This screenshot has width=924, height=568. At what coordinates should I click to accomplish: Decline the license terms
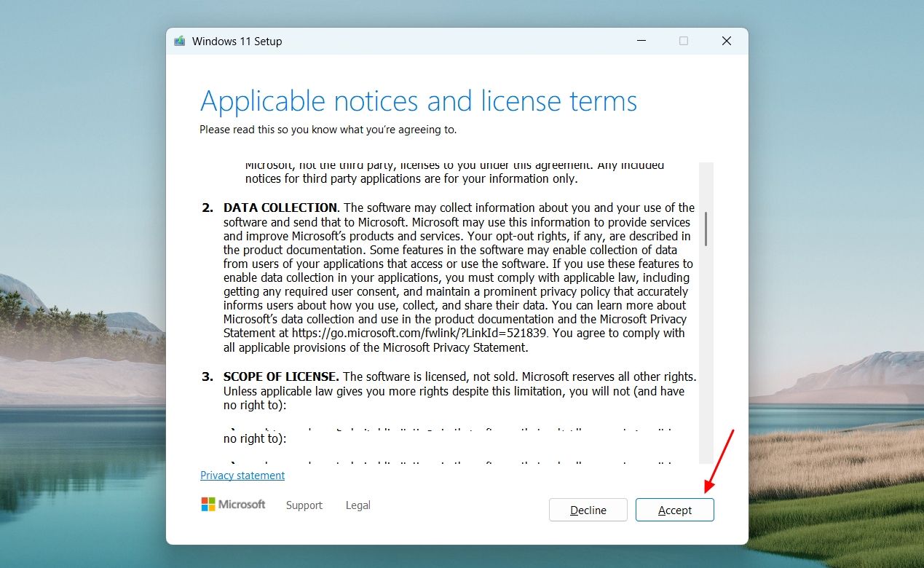(x=588, y=510)
